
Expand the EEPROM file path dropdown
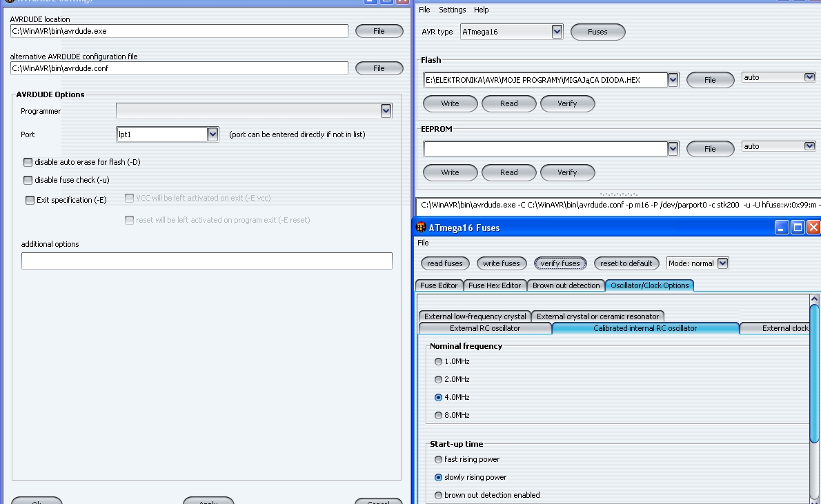point(673,149)
